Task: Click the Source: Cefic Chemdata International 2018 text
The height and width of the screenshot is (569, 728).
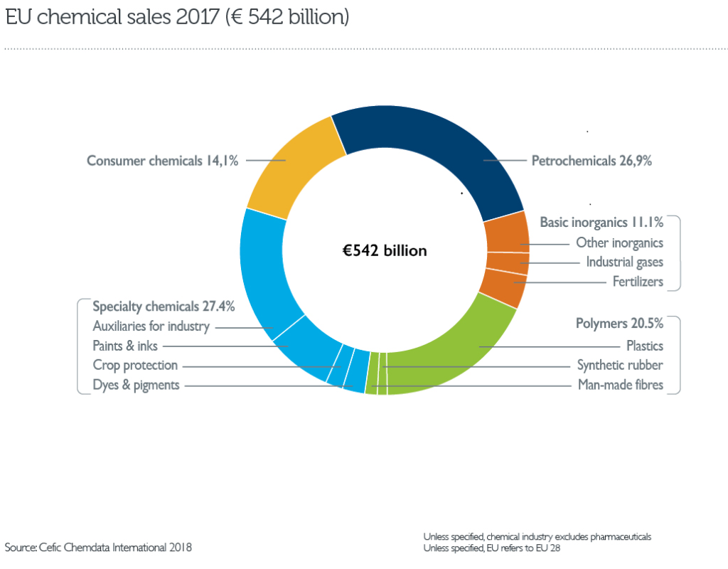Action: point(98,548)
